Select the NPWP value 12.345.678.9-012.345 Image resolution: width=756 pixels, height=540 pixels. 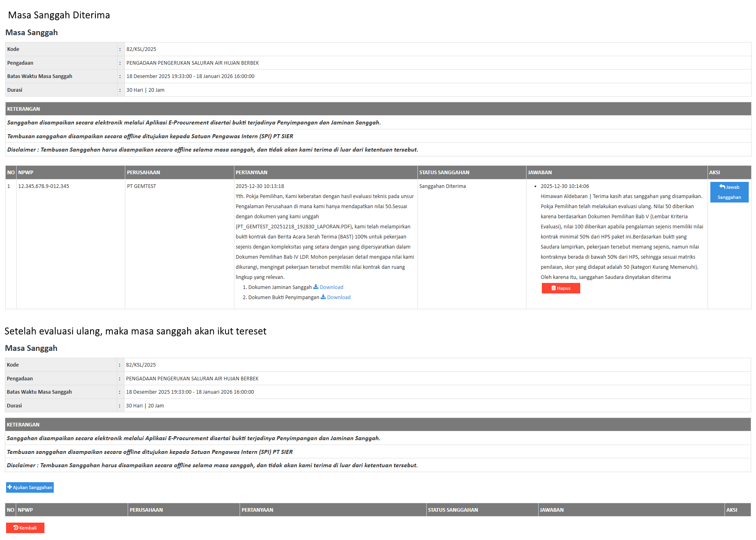pyautogui.click(x=44, y=186)
